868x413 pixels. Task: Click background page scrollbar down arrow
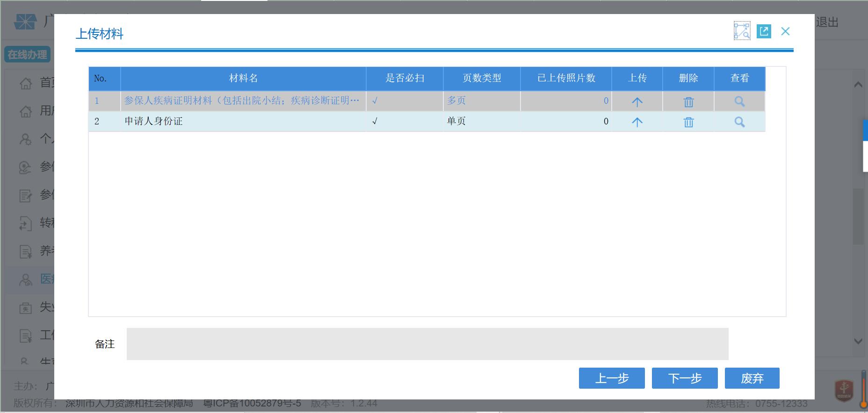click(x=858, y=341)
